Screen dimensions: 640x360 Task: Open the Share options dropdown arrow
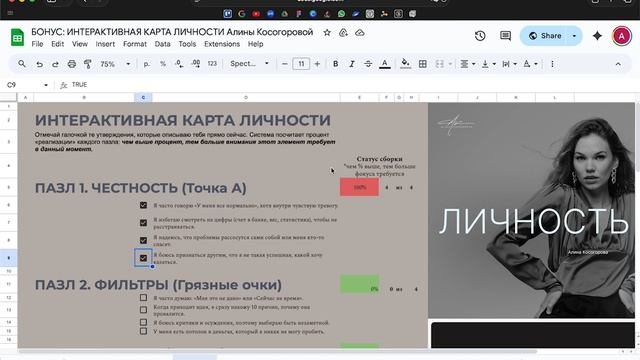pyautogui.click(x=574, y=36)
